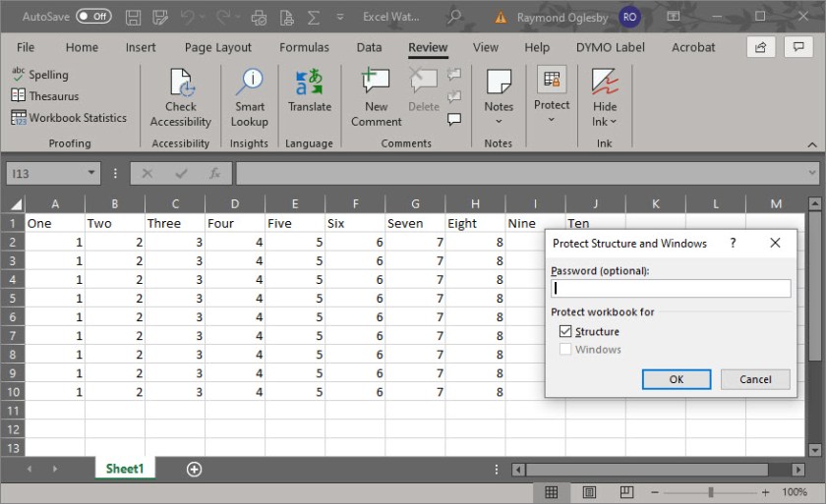Toggle the AutoSave switch

click(x=93, y=17)
